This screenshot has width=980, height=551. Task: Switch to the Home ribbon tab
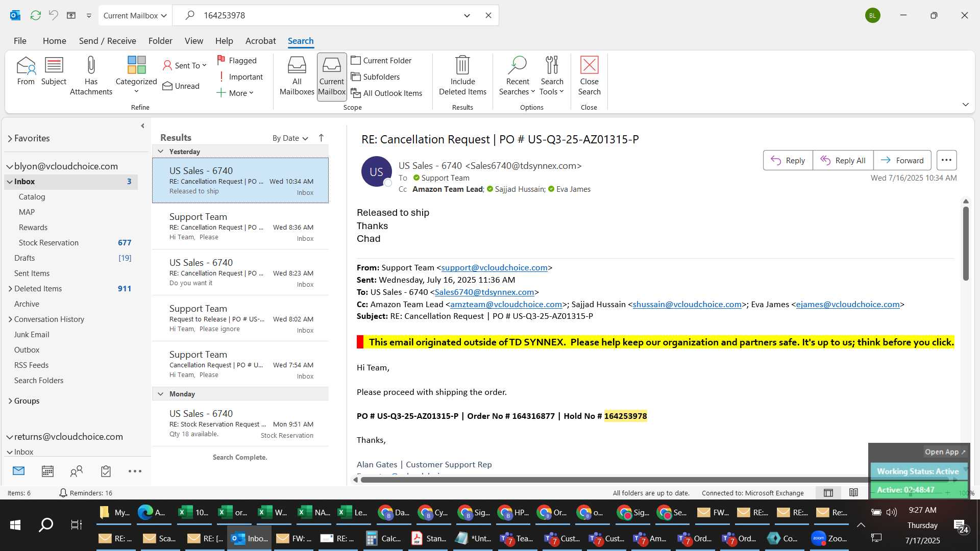(x=54, y=41)
